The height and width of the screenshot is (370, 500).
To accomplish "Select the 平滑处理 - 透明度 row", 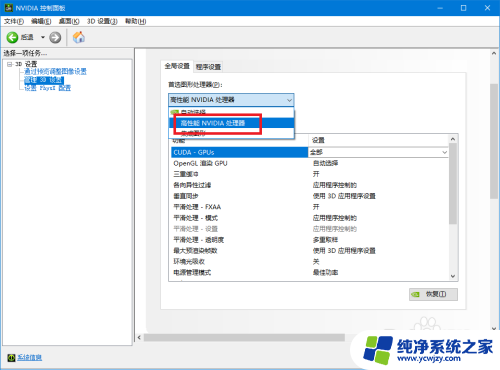I will coord(309,240).
